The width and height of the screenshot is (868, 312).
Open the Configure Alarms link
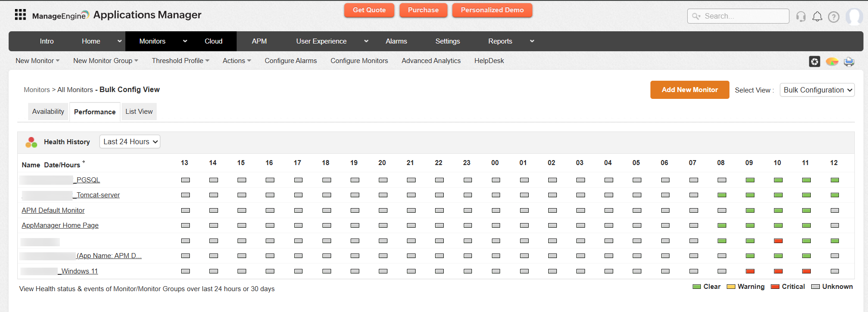(x=291, y=61)
